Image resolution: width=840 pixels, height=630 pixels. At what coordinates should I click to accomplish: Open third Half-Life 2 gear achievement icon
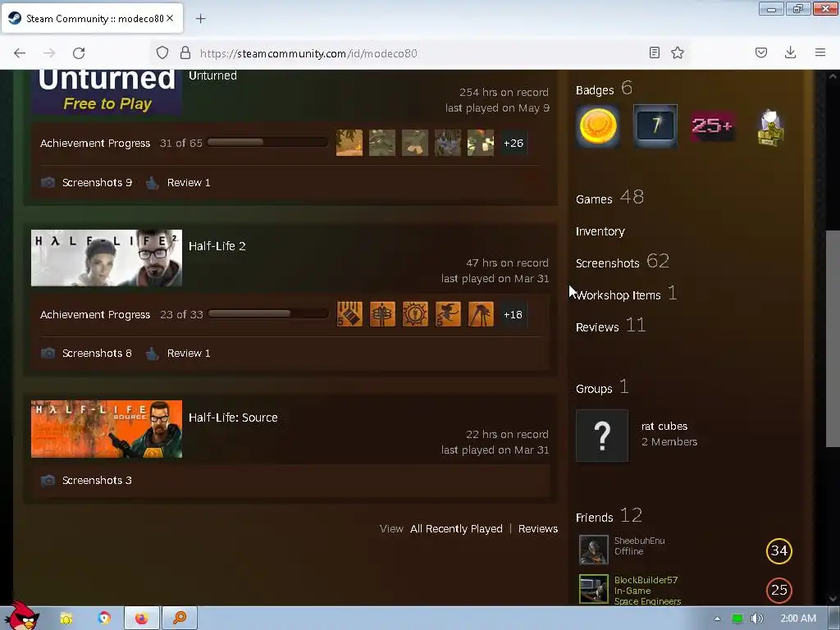pos(415,314)
